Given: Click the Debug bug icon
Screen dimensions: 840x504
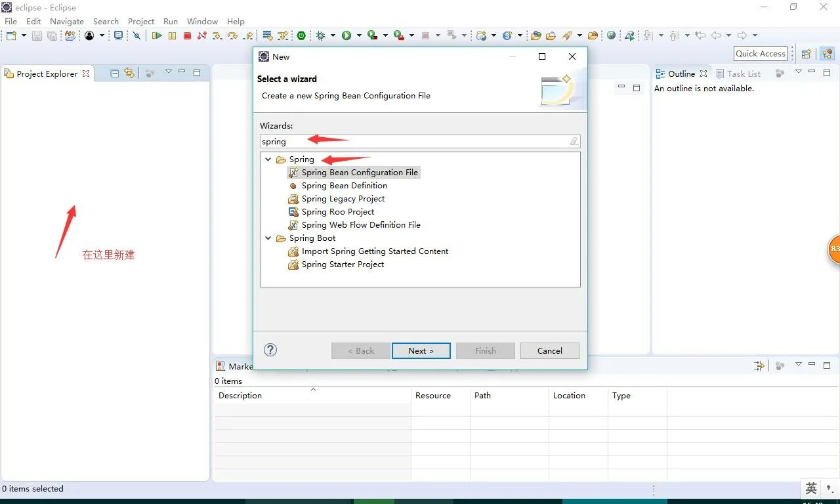Looking at the screenshot, I should [x=321, y=35].
